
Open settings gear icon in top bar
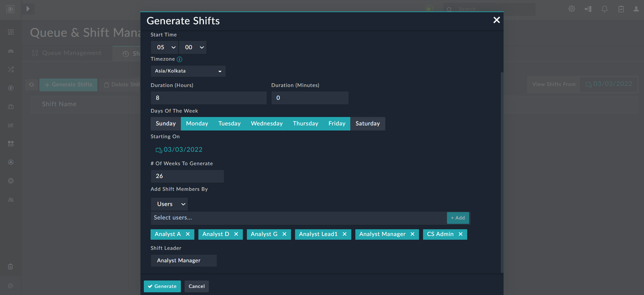coord(572,9)
